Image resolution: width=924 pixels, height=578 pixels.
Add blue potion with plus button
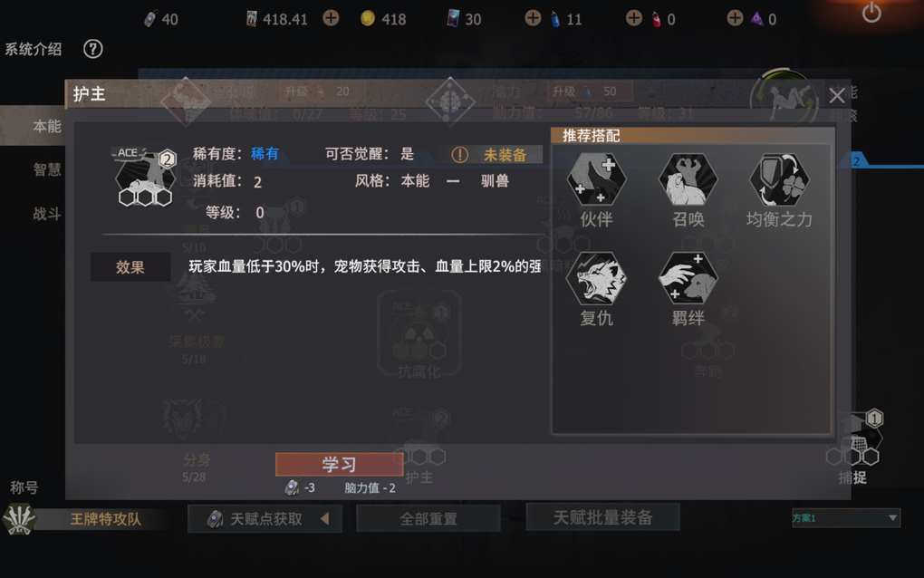pyautogui.click(x=533, y=18)
